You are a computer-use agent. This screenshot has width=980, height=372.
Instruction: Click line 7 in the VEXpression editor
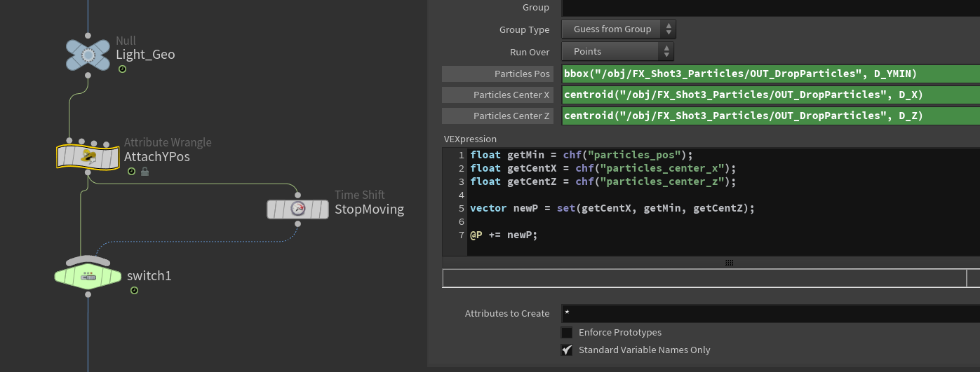[631, 235]
